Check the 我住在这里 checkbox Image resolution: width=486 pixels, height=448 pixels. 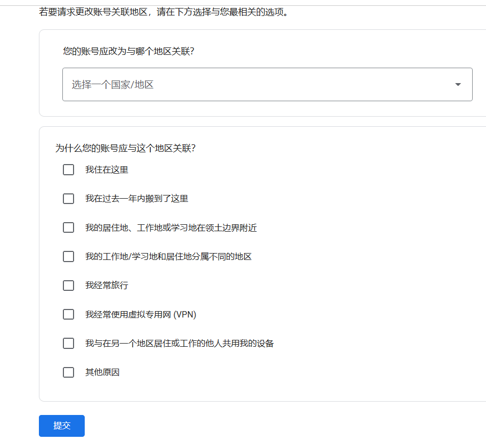68,170
